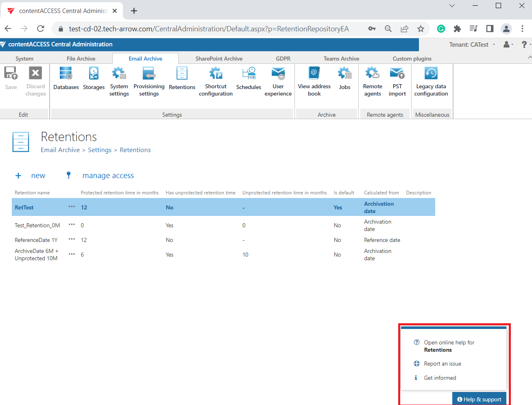Click the manage access link
The image size is (532, 405).
[108, 176]
